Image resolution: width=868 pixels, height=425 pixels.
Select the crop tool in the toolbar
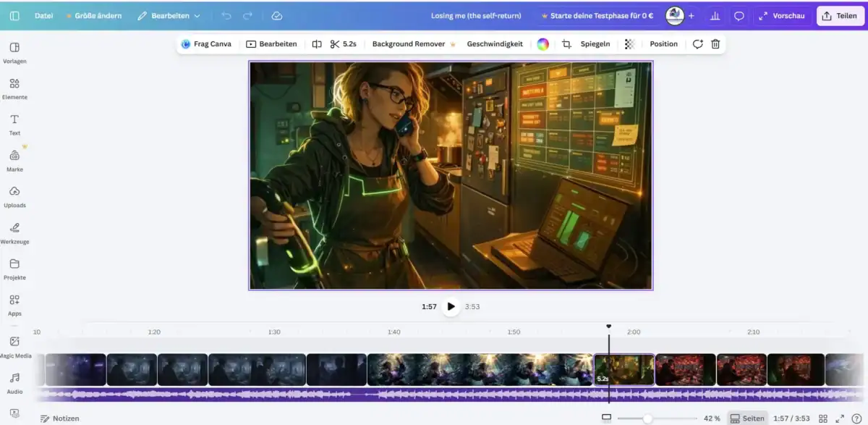click(567, 43)
